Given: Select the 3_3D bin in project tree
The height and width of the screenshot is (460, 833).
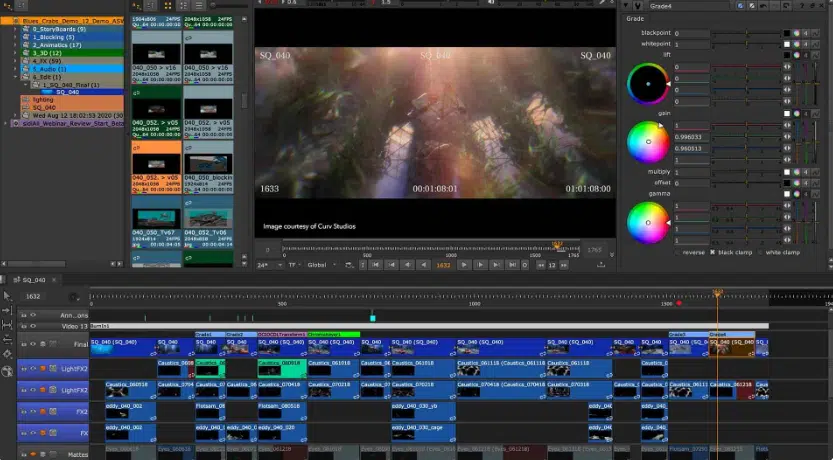Looking at the screenshot, I should [49, 53].
